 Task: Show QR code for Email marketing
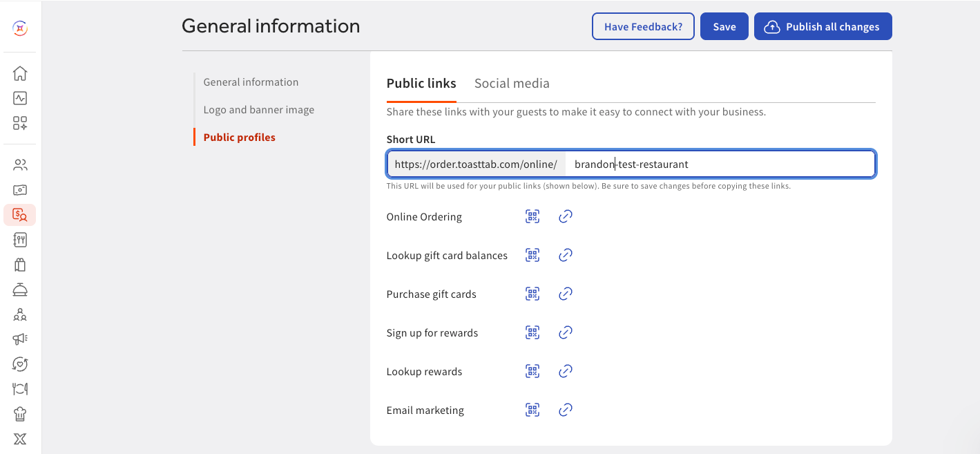click(532, 410)
